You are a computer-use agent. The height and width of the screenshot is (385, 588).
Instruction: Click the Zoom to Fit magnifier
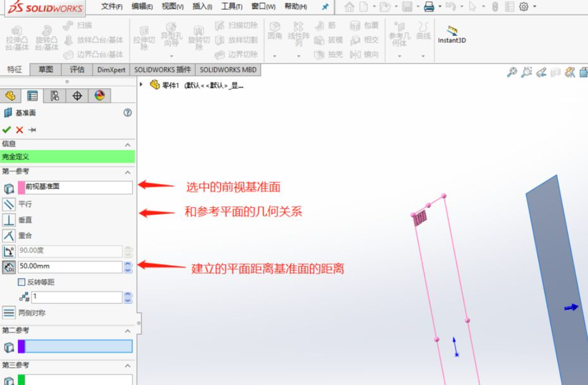[x=511, y=72]
